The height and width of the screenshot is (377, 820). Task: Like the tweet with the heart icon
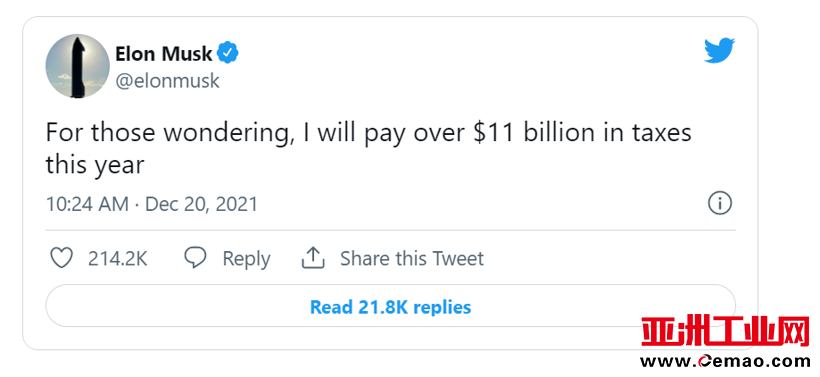coord(61,258)
